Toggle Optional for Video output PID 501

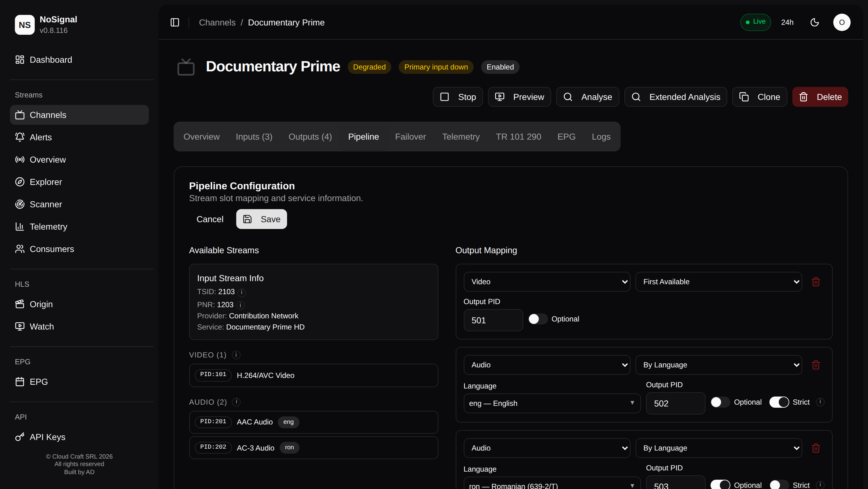[x=538, y=319]
